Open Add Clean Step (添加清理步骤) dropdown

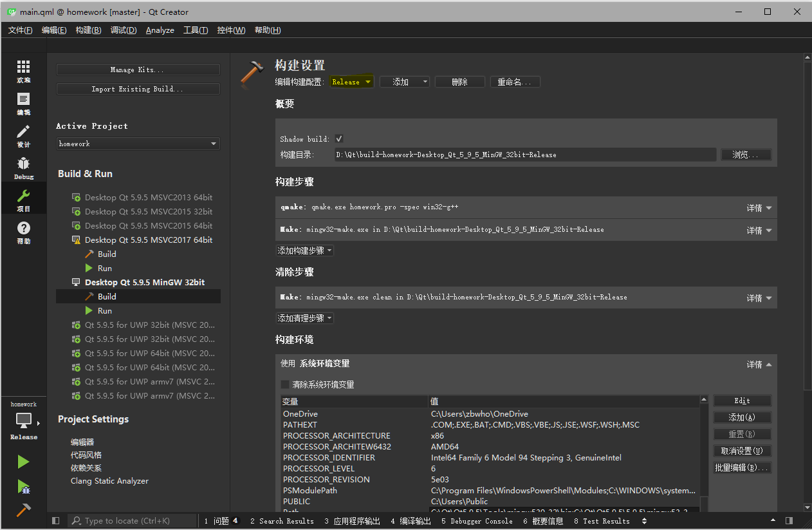[x=304, y=318]
